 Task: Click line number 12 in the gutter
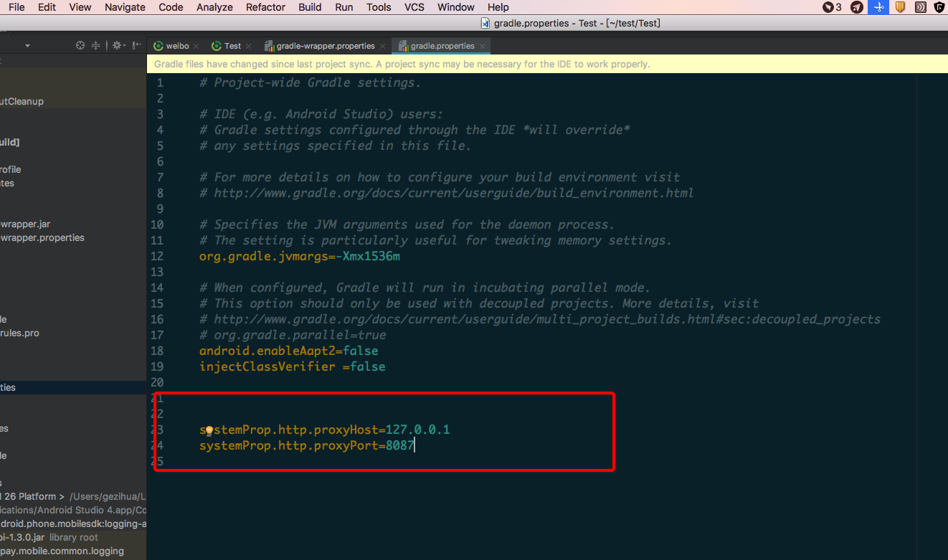tap(157, 256)
